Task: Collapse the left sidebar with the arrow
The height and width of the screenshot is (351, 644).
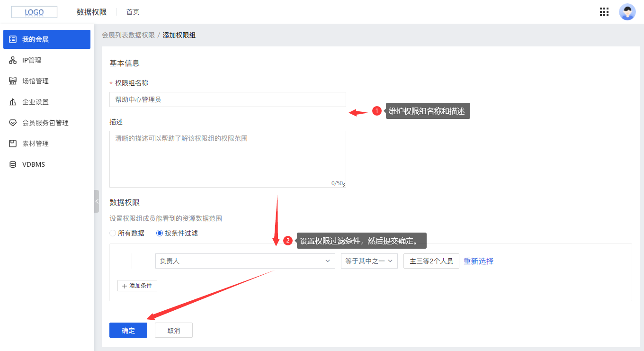Action: (97, 201)
